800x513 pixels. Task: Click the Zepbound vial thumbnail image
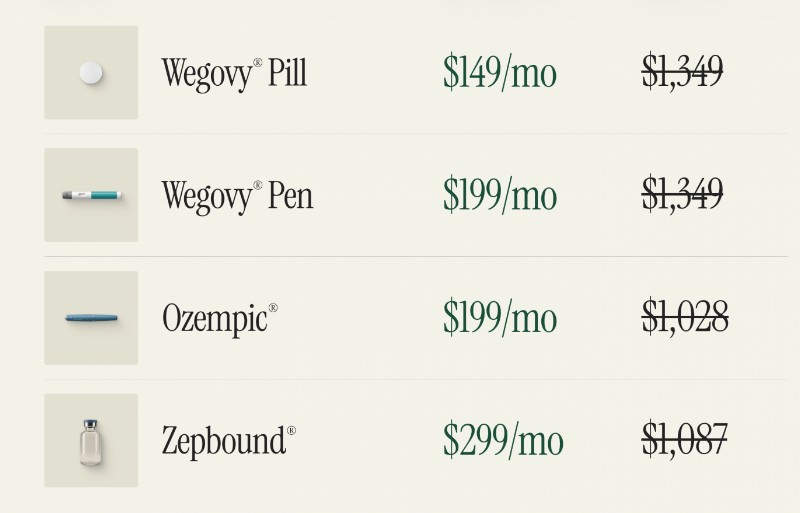click(91, 440)
